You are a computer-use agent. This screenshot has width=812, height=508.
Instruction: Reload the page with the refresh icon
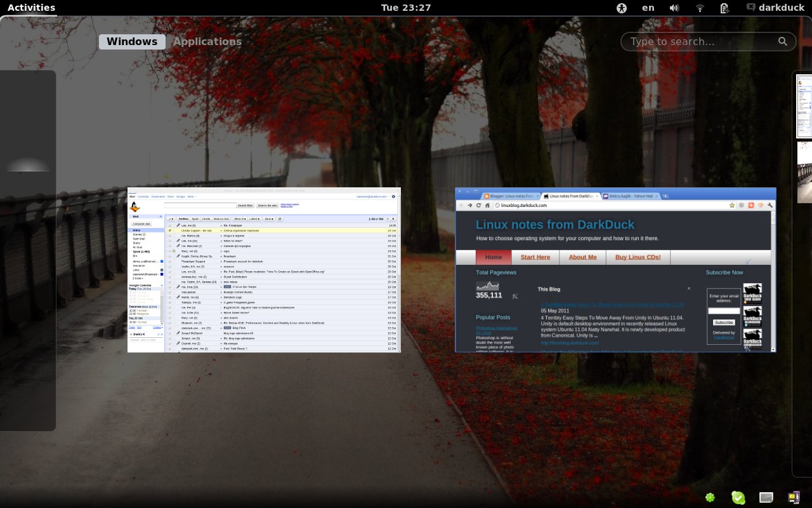point(478,205)
